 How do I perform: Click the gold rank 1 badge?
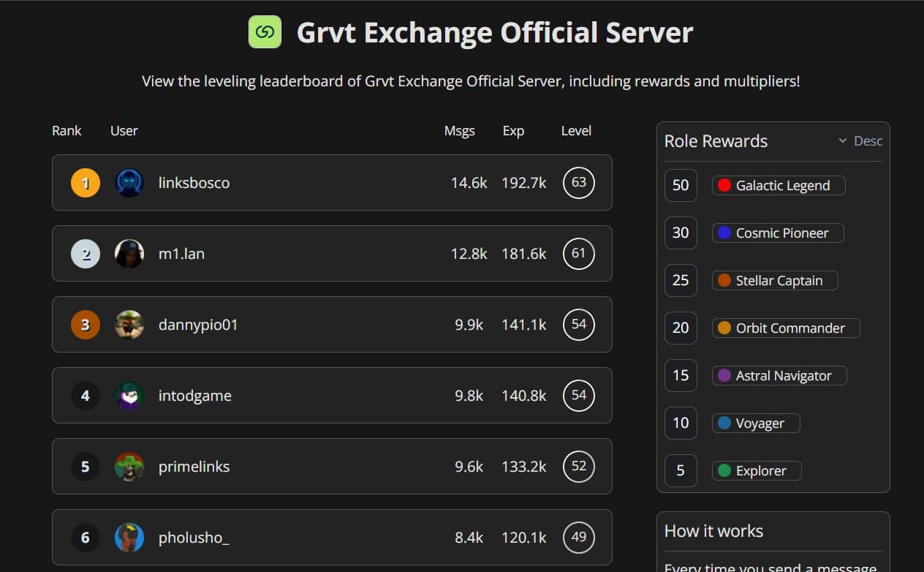(85, 183)
